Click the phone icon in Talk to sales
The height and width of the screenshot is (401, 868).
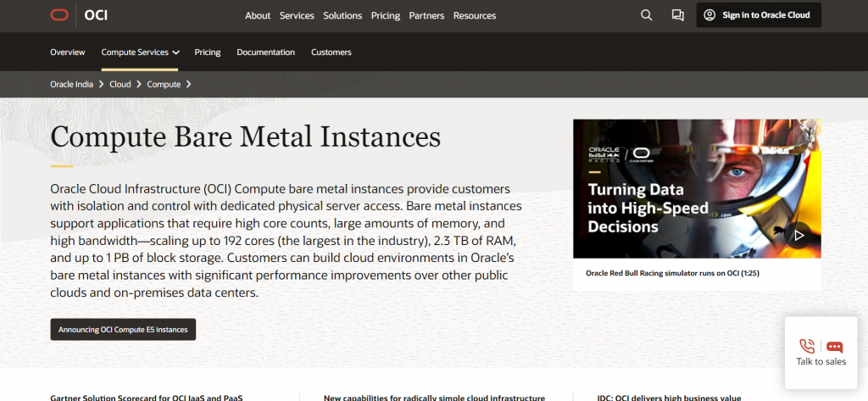click(807, 347)
